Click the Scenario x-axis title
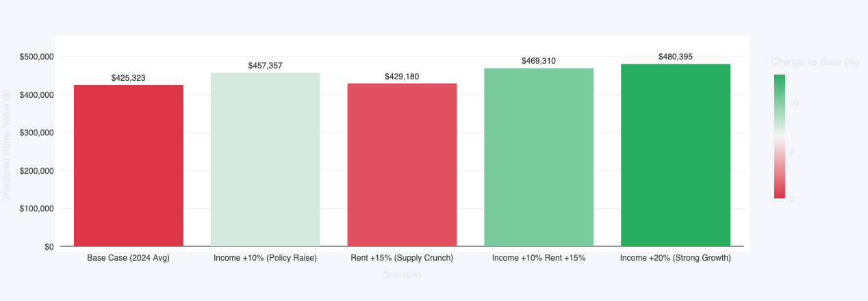Image resolution: width=868 pixels, height=301 pixels. (402, 275)
